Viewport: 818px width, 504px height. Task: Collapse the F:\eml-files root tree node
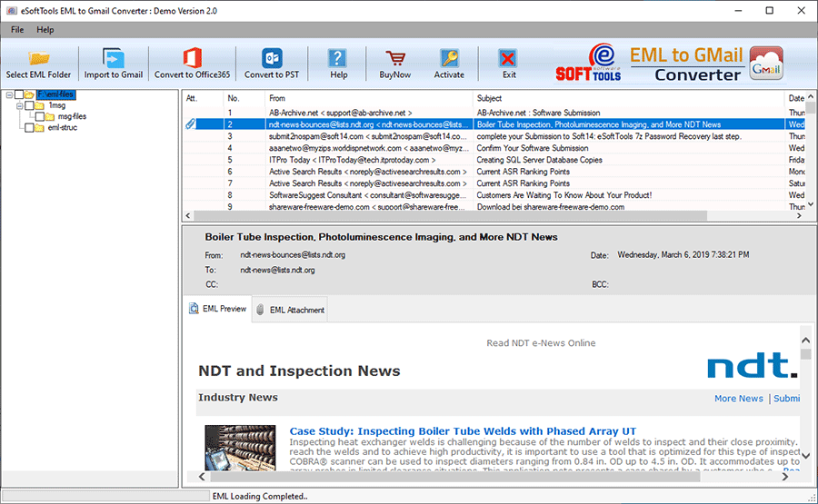(x=9, y=94)
